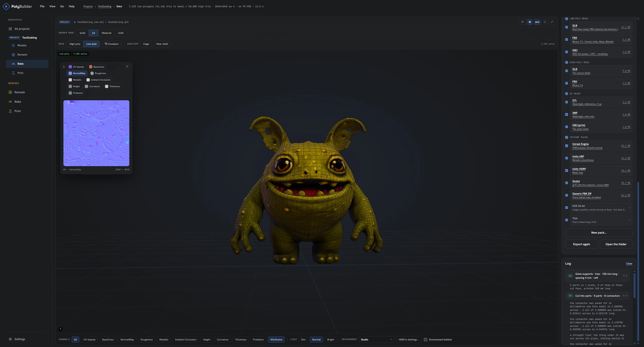Switch render mode to Material

[x=107, y=33]
